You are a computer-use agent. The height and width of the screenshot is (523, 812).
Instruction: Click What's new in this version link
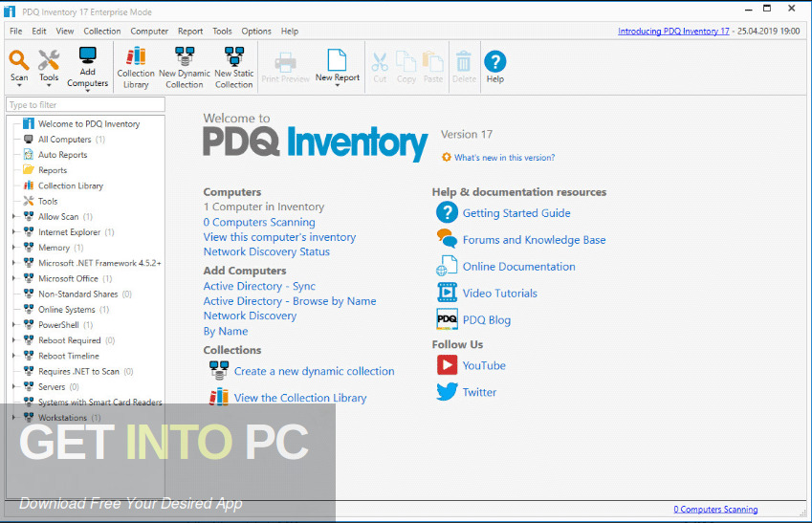504,158
